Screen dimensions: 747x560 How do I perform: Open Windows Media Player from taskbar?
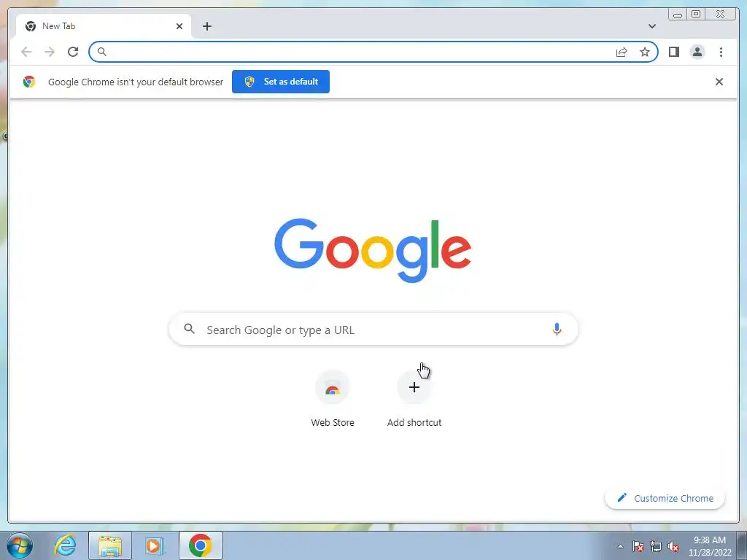tap(155, 545)
